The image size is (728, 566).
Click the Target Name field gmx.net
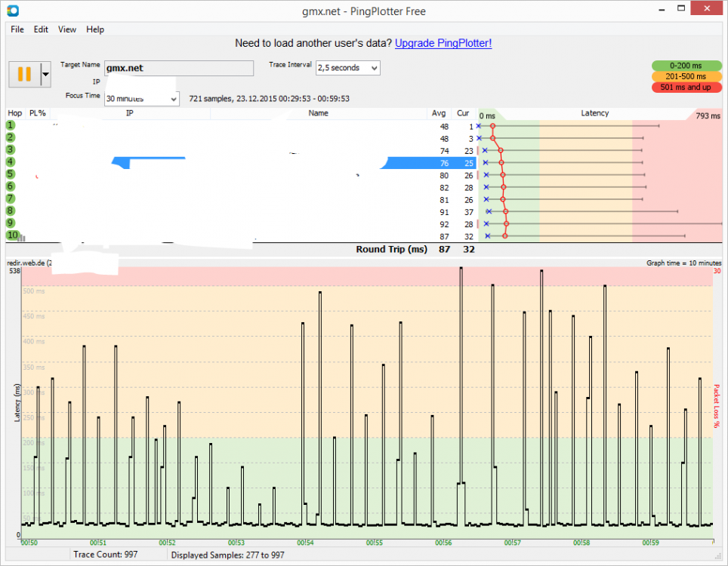(178, 68)
